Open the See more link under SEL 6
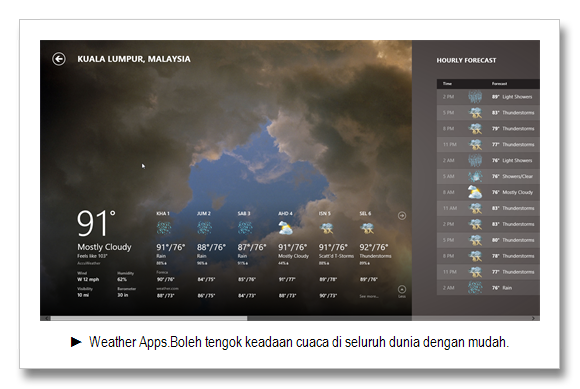 click(368, 296)
